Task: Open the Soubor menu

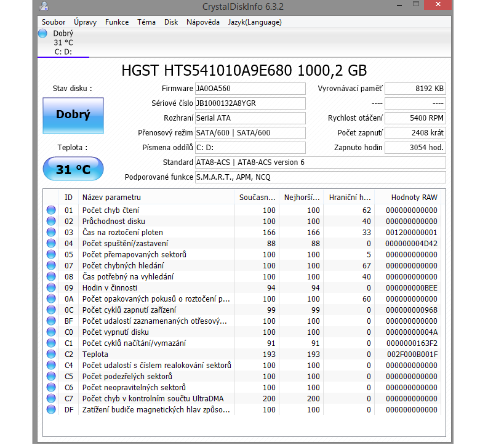Action: 54,22
